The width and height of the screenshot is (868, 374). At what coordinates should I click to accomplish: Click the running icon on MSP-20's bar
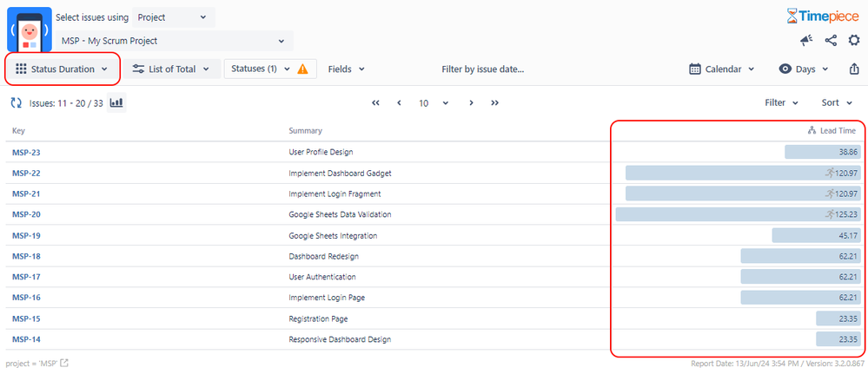(x=829, y=214)
